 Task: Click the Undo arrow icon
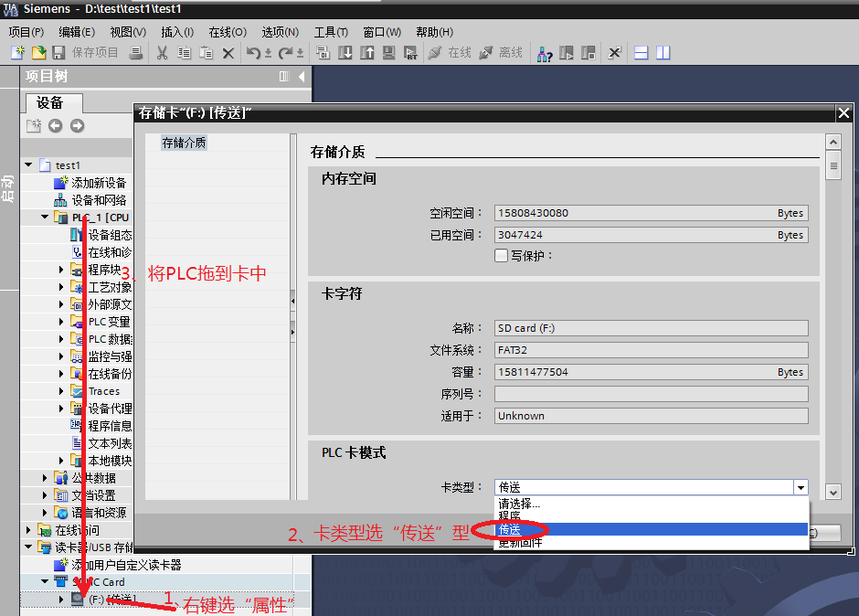[253, 53]
